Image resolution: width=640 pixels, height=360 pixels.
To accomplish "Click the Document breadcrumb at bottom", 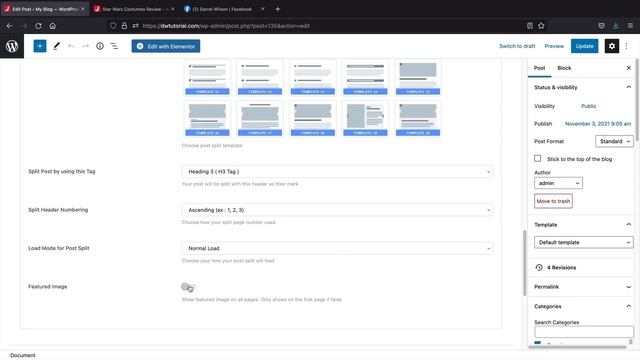I will [23, 355].
